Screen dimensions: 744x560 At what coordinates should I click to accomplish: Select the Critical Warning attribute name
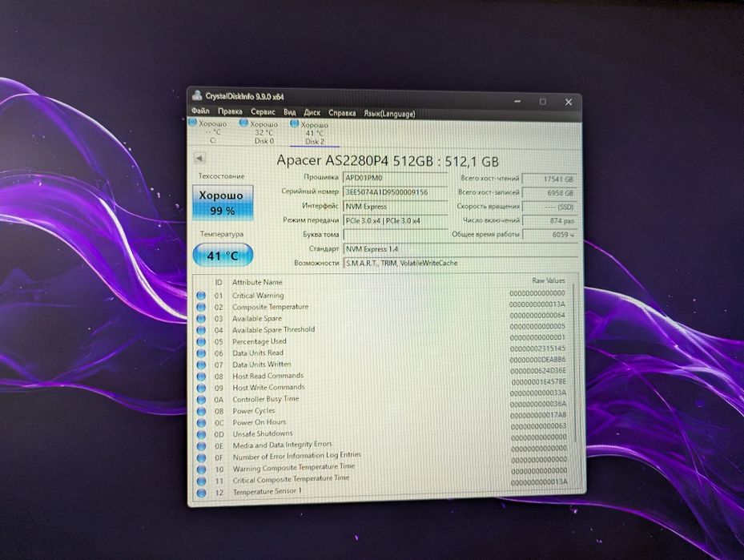258,295
